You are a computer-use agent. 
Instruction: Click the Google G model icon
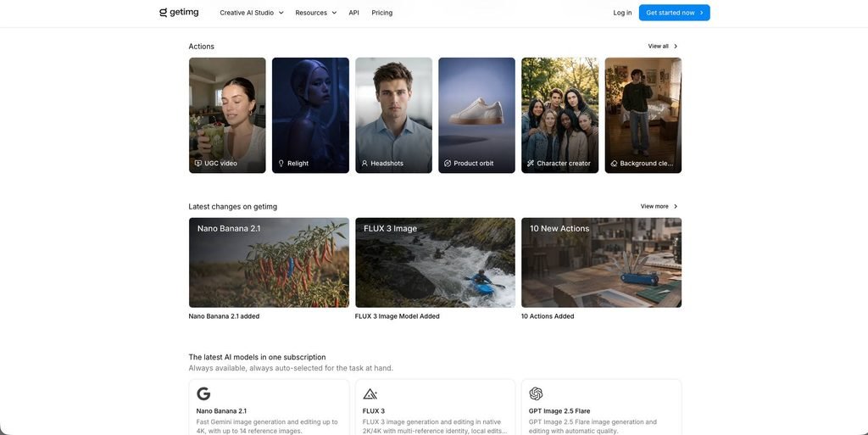coord(203,393)
